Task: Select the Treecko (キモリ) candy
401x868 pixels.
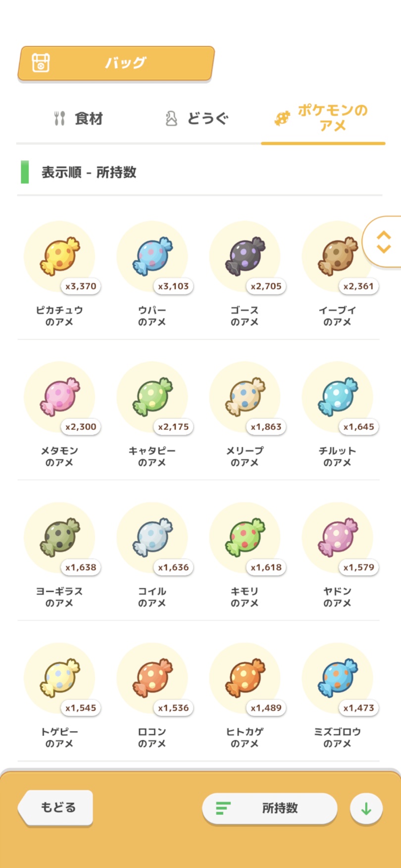Action: coord(245,537)
